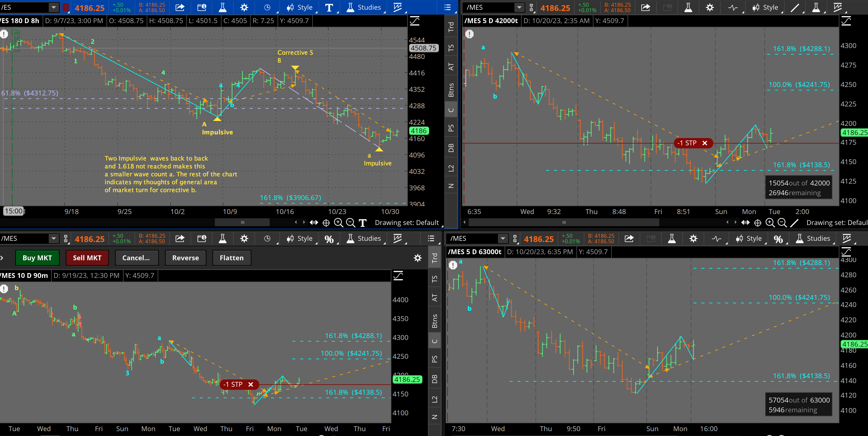
Task: Open the list menu on /MES 90m toolbar
Action: (x=431, y=239)
